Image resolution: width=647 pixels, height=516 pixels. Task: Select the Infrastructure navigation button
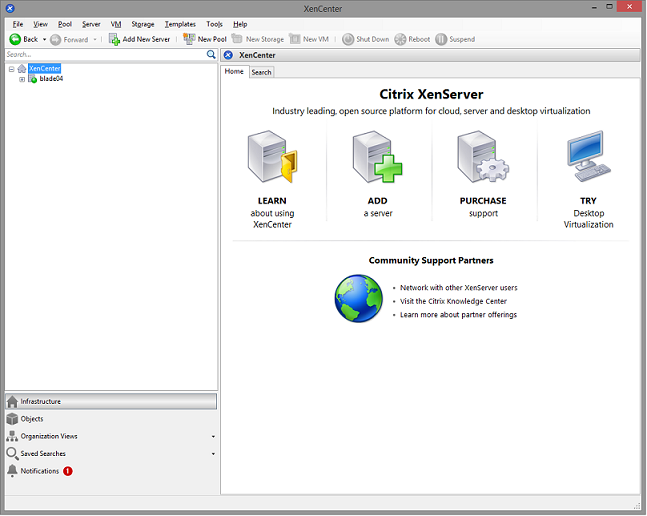point(111,402)
